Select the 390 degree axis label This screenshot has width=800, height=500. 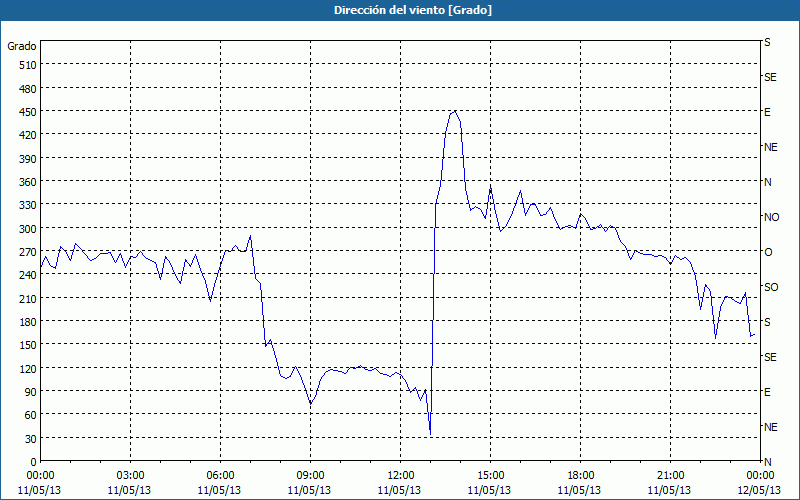(x=28, y=159)
